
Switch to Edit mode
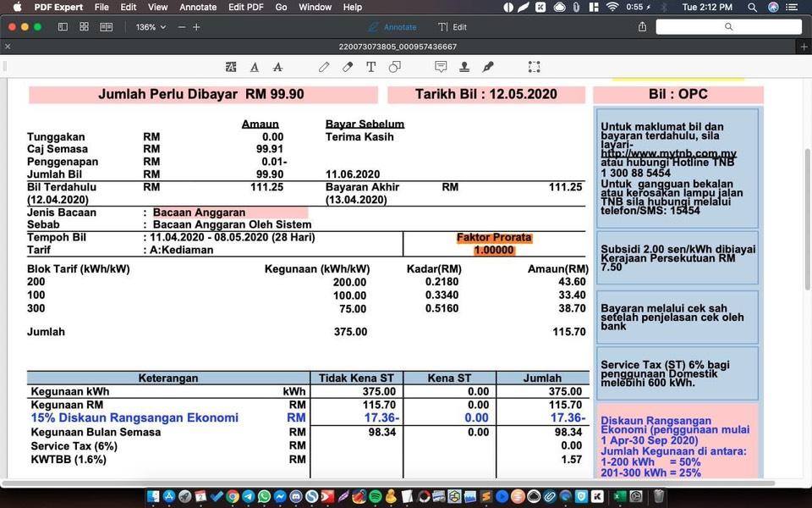[x=453, y=27]
